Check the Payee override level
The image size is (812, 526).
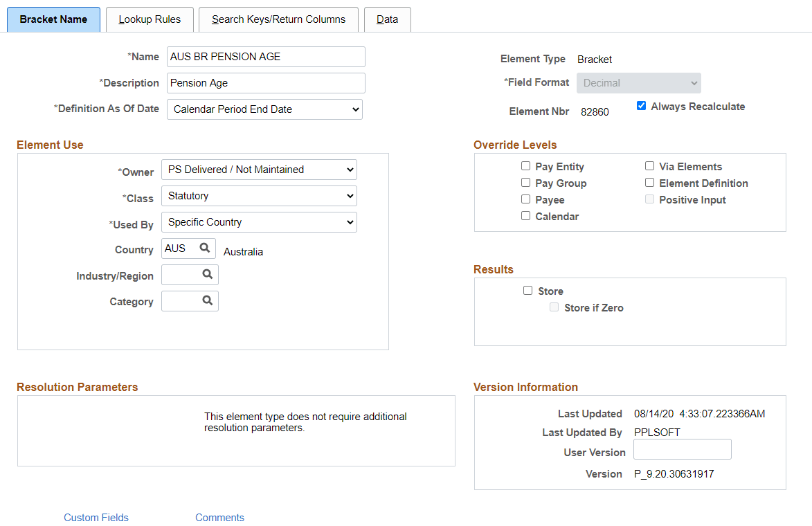525,199
